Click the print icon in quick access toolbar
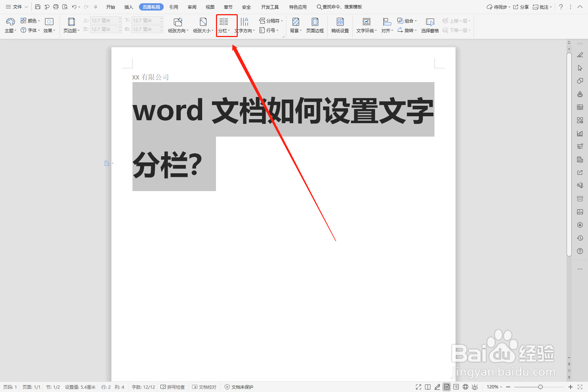Screen dimensions: 588x392 (x=56, y=7)
